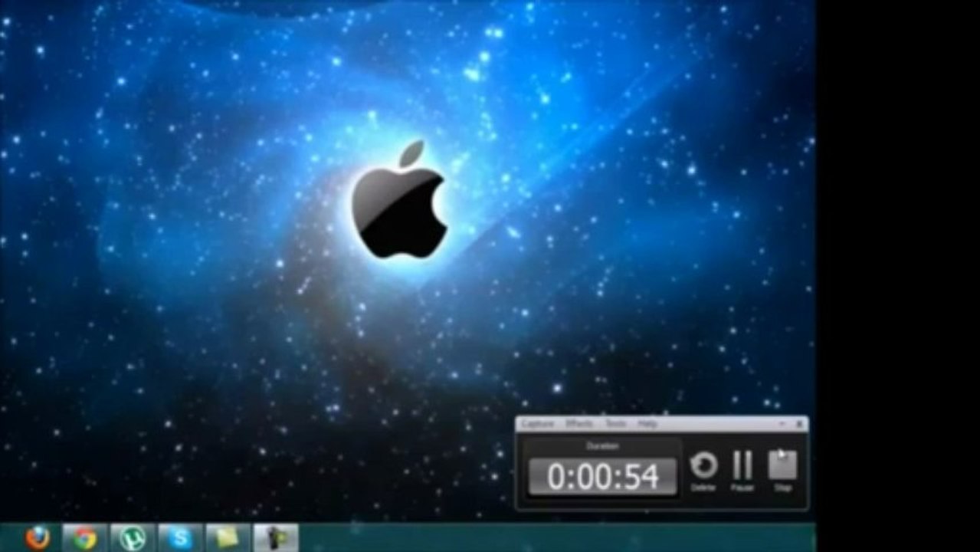This screenshot has width=980, height=552.
Task: Open the Capture menu in recorder
Action: 537,424
